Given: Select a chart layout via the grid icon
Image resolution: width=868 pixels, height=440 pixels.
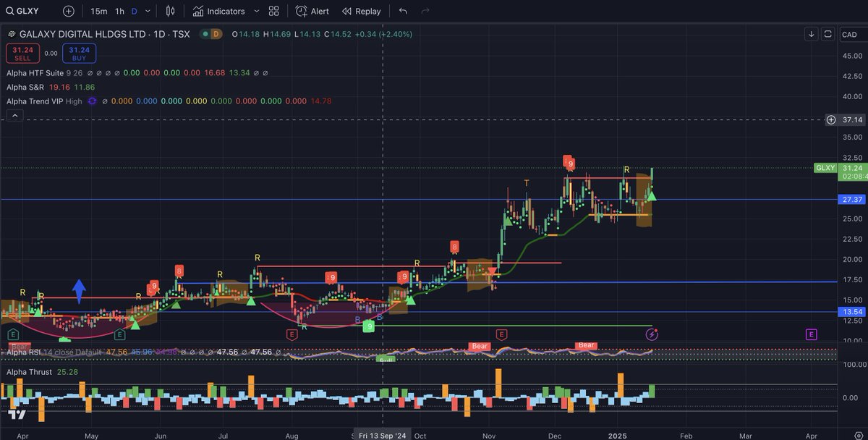Looking at the screenshot, I should 273,11.
